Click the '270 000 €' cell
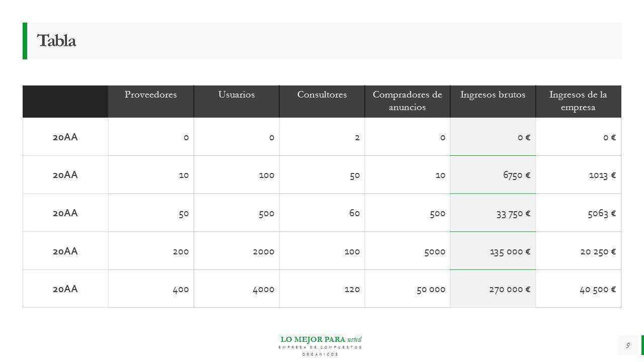Image resolution: width=644 pixels, height=362 pixels. (x=493, y=289)
